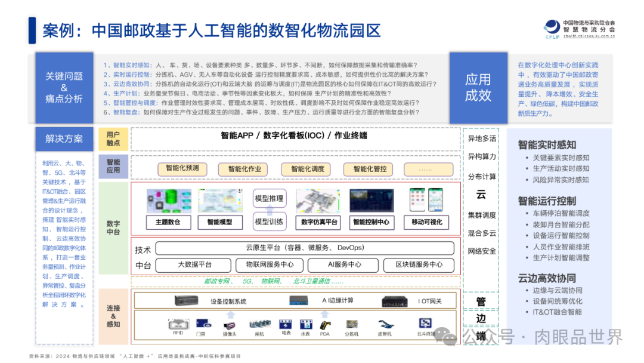Select the 物联网服务中心 box
This screenshot has width=644, height=363.
pyautogui.click(x=270, y=265)
